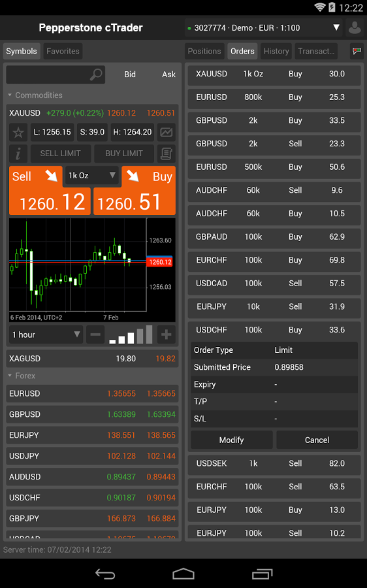Open the Positions tab
367x588 pixels.
pos(204,51)
